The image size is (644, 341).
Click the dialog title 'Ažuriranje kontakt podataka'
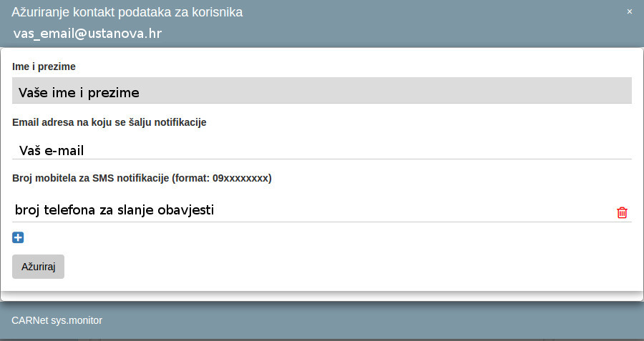point(127,12)
